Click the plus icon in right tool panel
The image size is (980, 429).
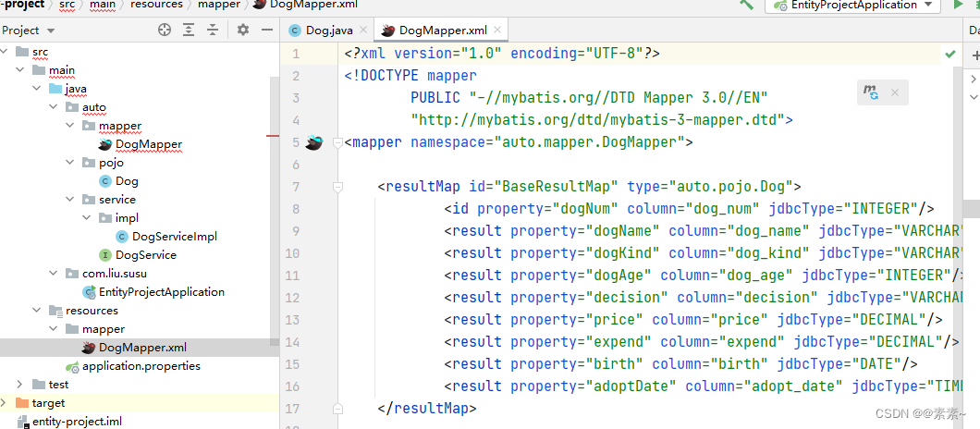(975, 55)
